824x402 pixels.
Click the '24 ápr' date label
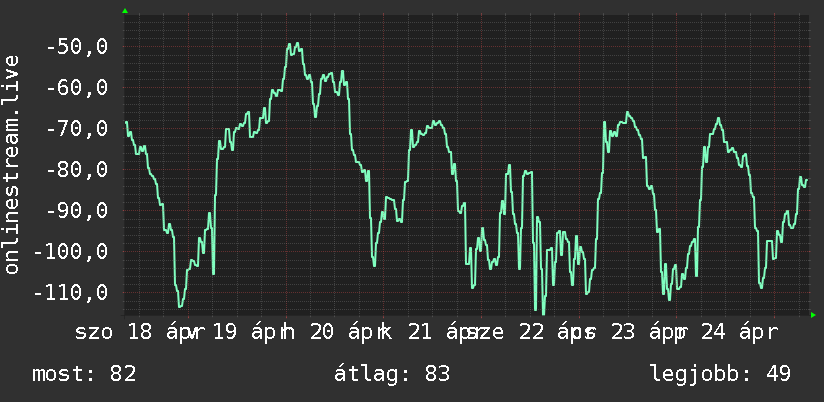741,333
